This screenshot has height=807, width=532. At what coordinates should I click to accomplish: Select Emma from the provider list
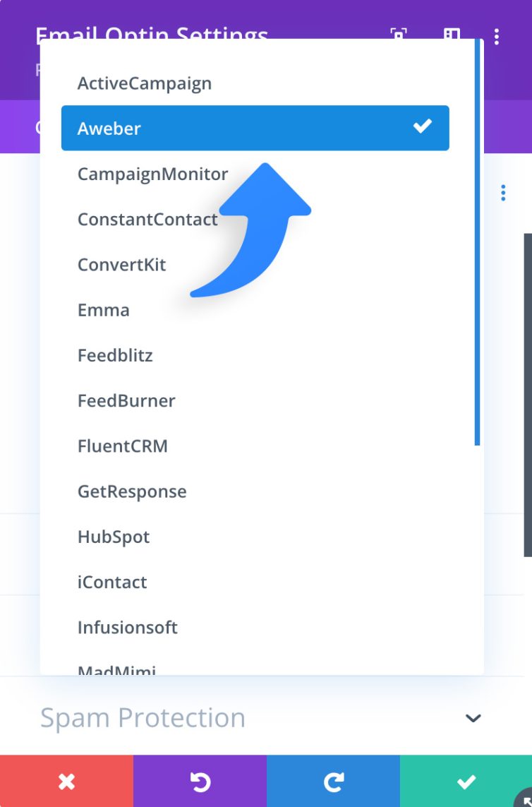pyautogui.click(x=104, y=310)
